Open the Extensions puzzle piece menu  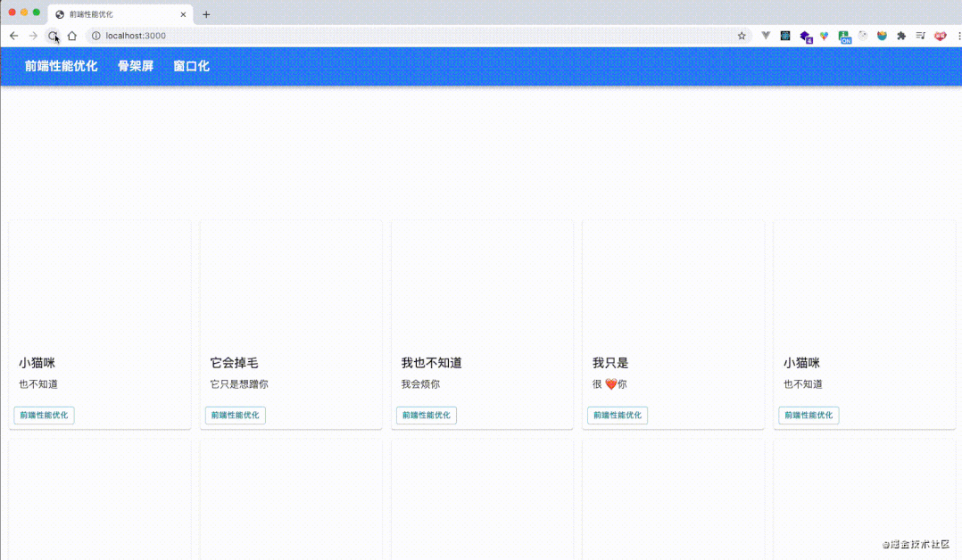click(901, 36)
